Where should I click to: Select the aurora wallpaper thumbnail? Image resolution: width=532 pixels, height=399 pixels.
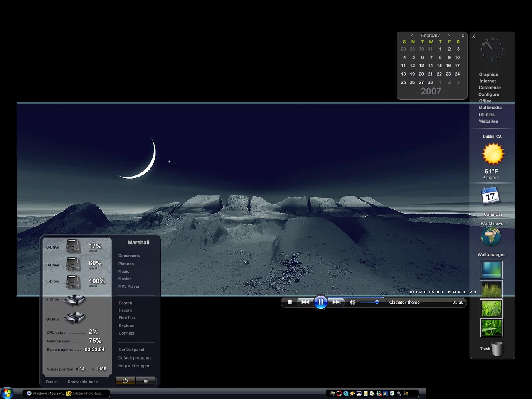tap(491, 270)
